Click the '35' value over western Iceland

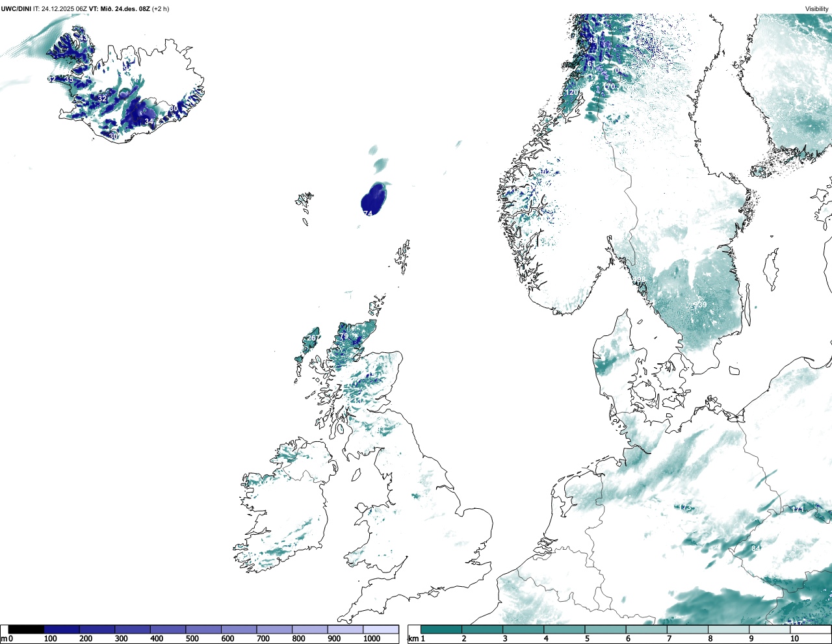(x=69, y=79)
